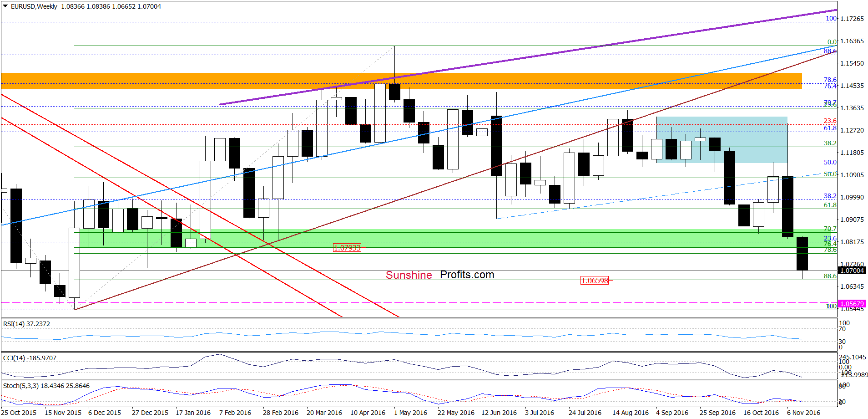Click the RSI(14) 37.2372 indicator label
This screenshot has width=868, height=419.
(x=26, y=324)
